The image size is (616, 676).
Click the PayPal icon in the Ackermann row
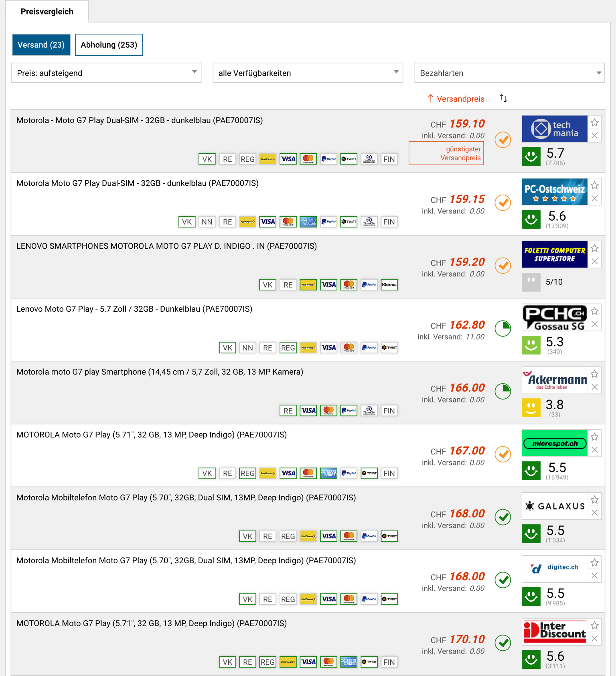349,410
